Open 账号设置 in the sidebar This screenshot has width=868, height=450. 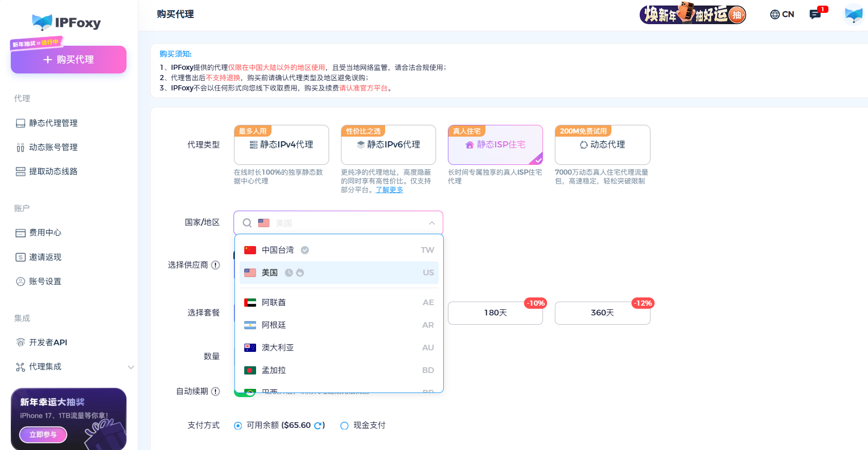coord(45,282)
